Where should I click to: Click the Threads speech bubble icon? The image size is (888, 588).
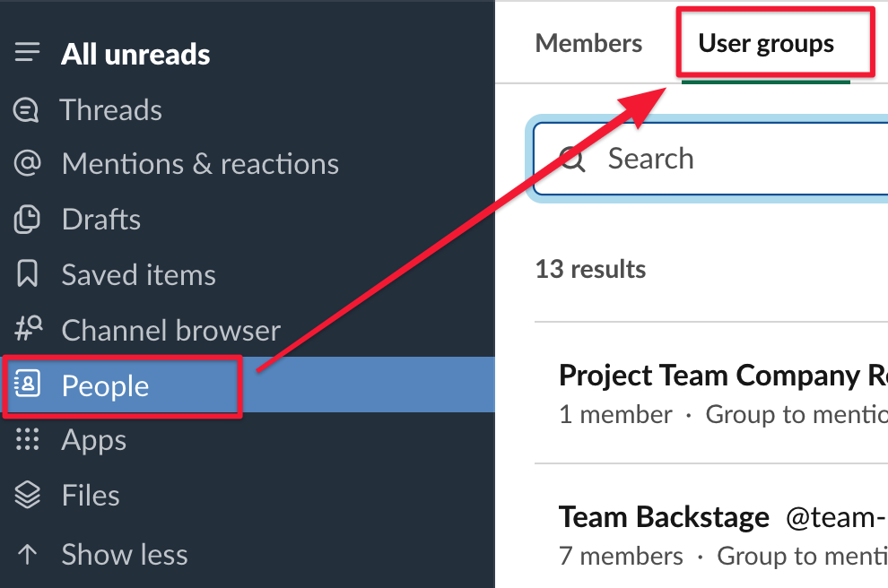(x=27, y=110)
